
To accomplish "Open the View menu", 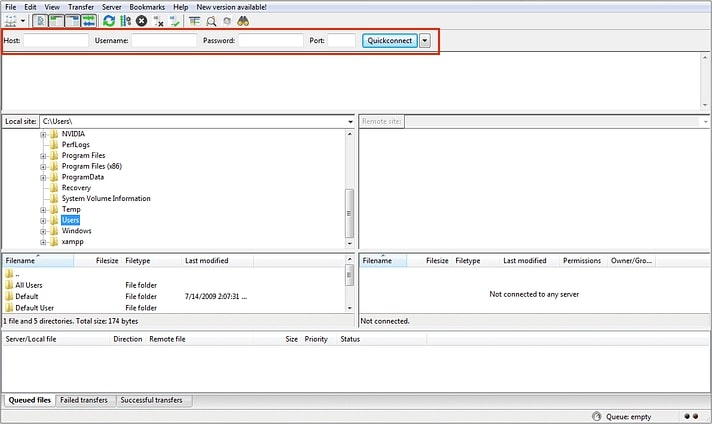I will 52,7.
